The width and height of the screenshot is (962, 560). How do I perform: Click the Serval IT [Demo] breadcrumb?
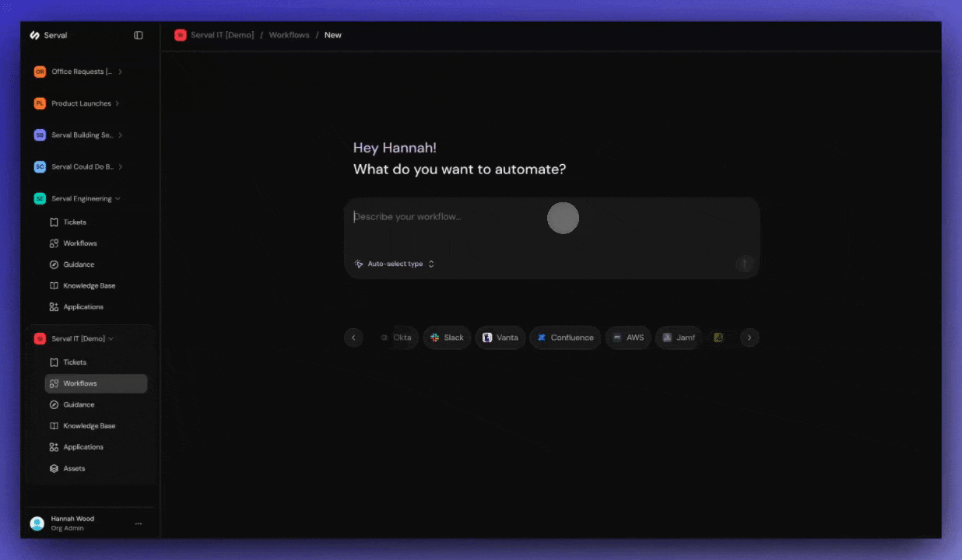click(223, 35)
